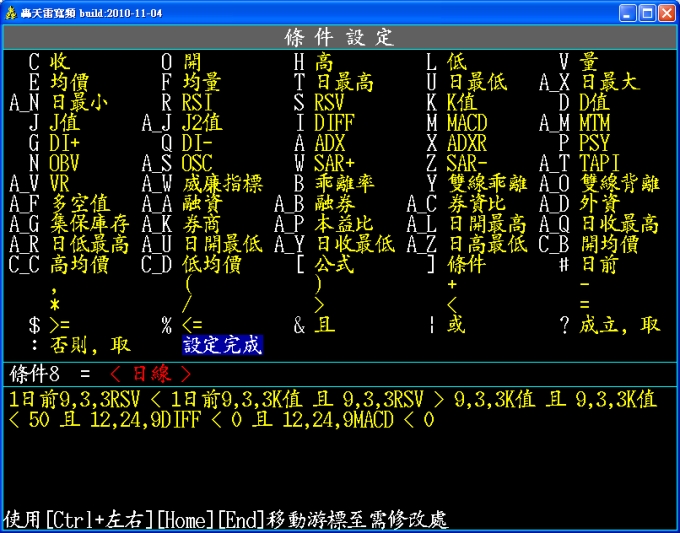Image resolution: width=680 pixels, height=533 pixels.
Task: Choose the 高均價 item
Action: tap(79, 265)
